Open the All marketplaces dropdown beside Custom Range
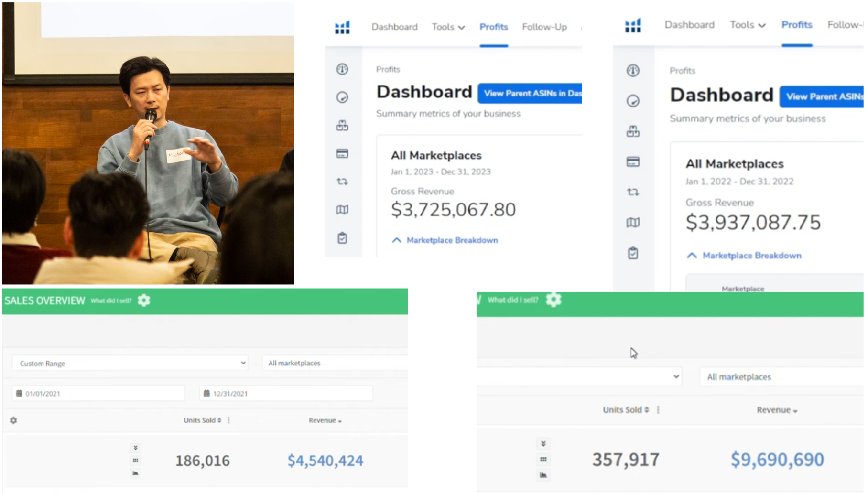The height and width of the screenshot is (493, 868). coord(335,363)
